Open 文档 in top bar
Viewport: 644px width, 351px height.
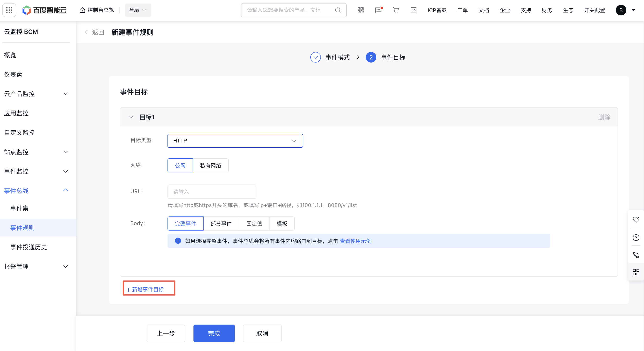tap(484, 10)
